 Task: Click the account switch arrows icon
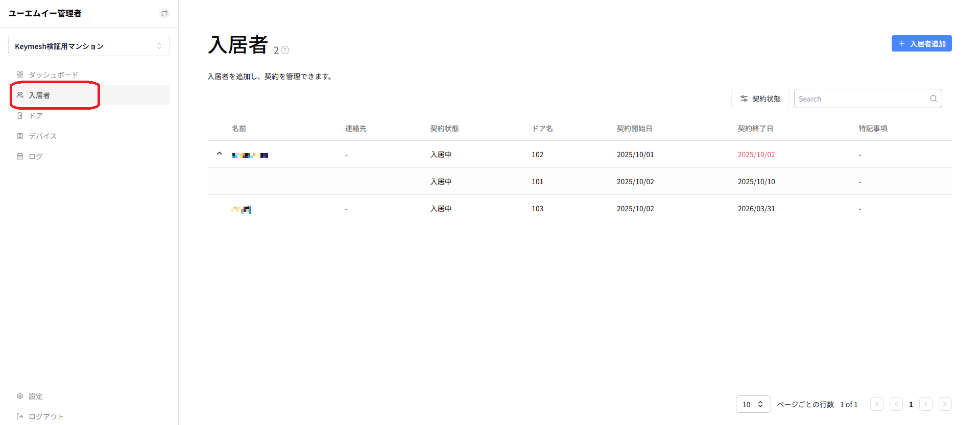click(164, 13)
